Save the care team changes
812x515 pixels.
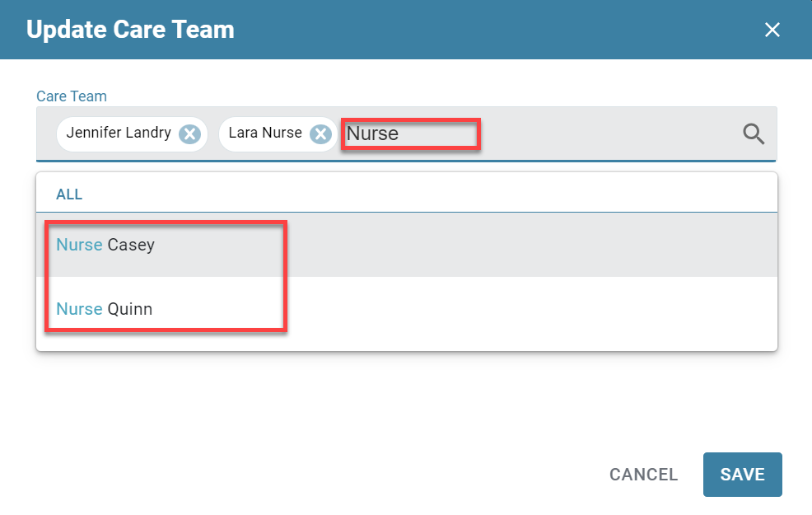point(742,474)
